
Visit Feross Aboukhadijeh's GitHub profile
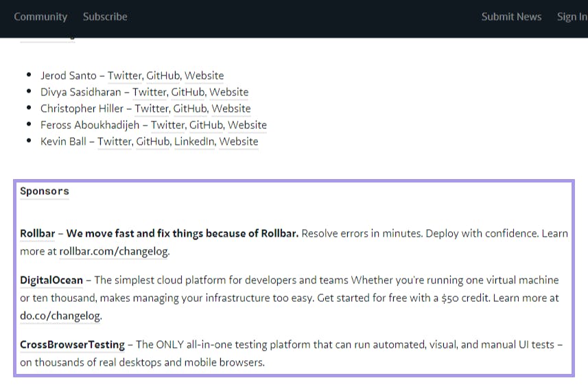click(207, 125)
